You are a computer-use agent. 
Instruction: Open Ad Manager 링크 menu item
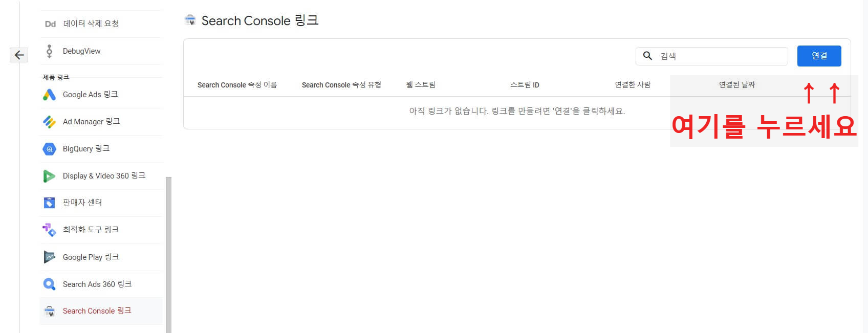tap(101, 122)
